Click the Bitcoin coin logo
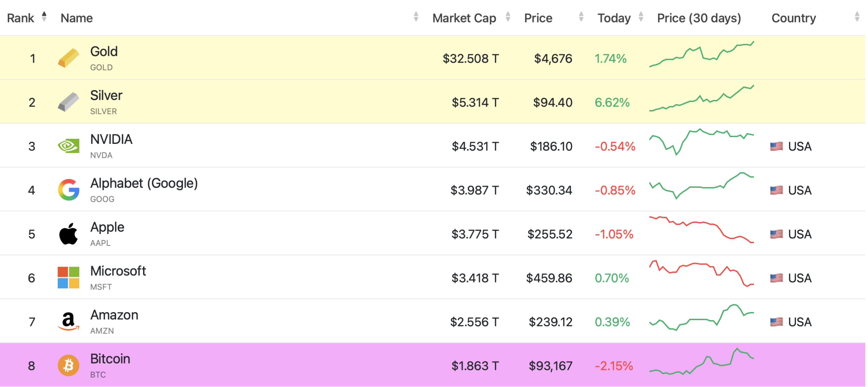868x387 pixels. coord(69,365)
